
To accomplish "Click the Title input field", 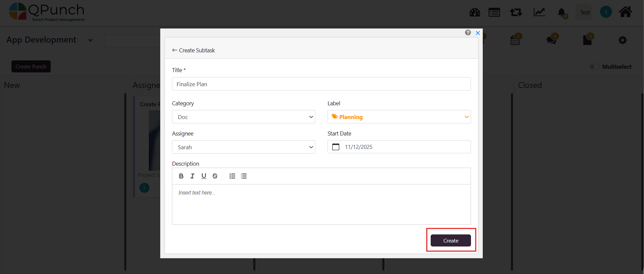I will tap(321, 84).
